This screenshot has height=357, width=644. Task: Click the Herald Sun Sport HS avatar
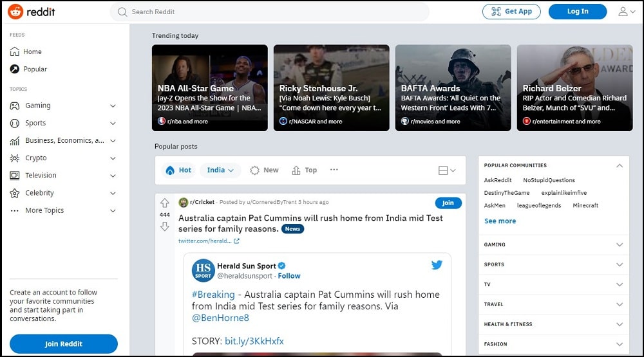(204, 270)
